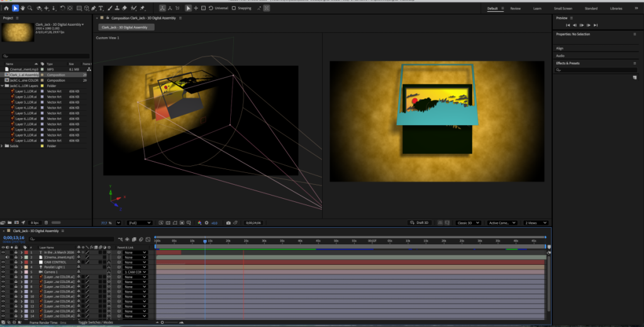Click the new folder icon in Project panel
Viewport: 644px width, 327px height.
coord(9,223)
